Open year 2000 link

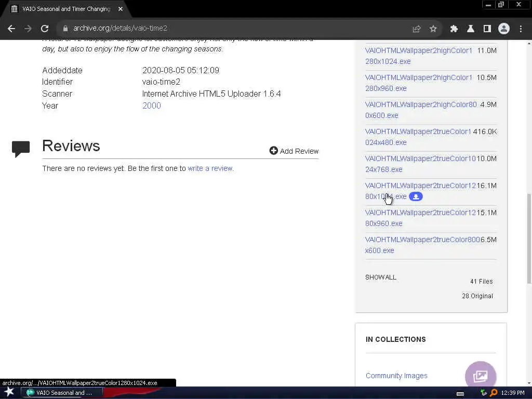tap(152, 105)
